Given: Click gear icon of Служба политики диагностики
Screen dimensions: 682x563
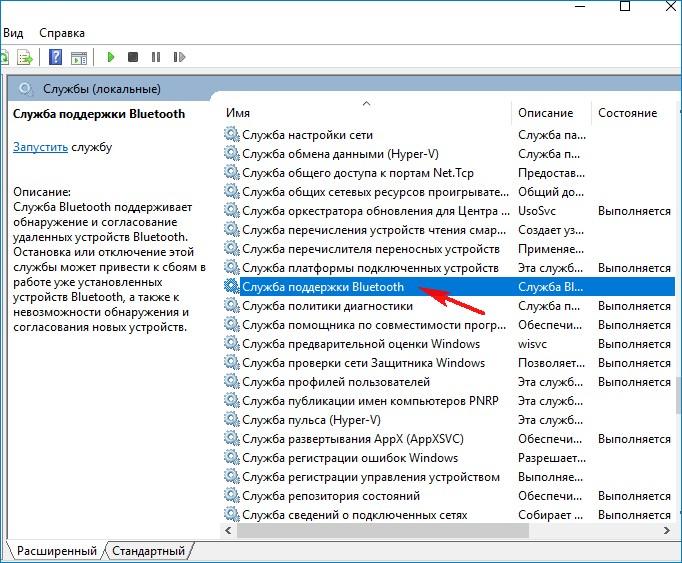Looking at the screenshot, I should [231, 306].
